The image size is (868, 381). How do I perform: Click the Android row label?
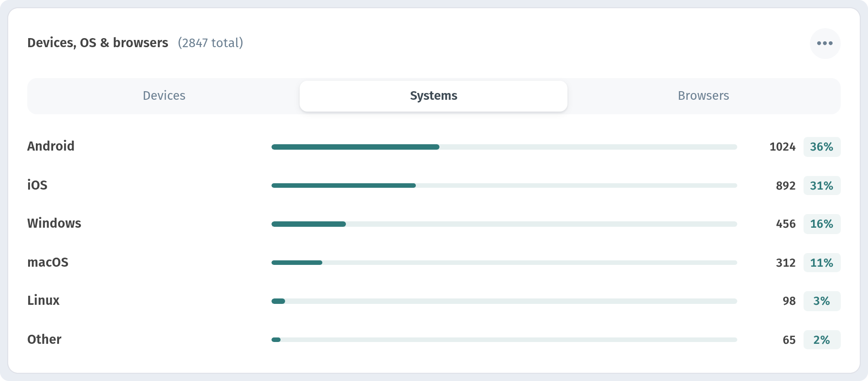click(51, 146)
